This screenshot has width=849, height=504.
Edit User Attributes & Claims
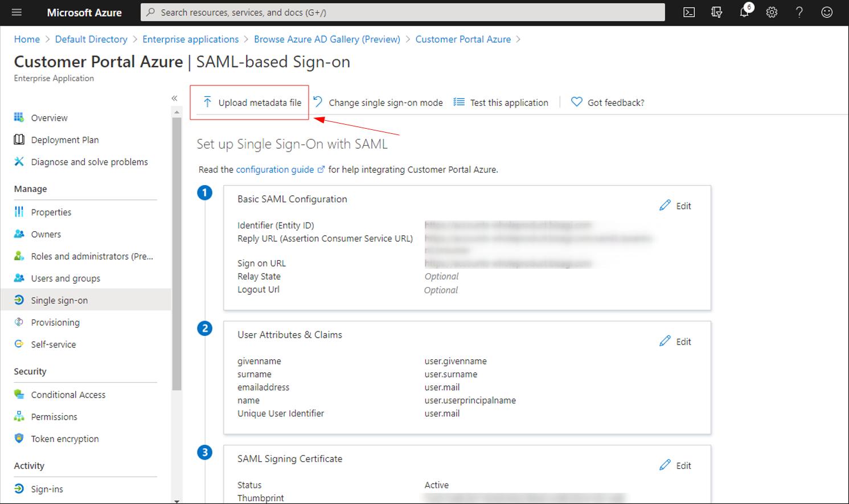[675, 341]
